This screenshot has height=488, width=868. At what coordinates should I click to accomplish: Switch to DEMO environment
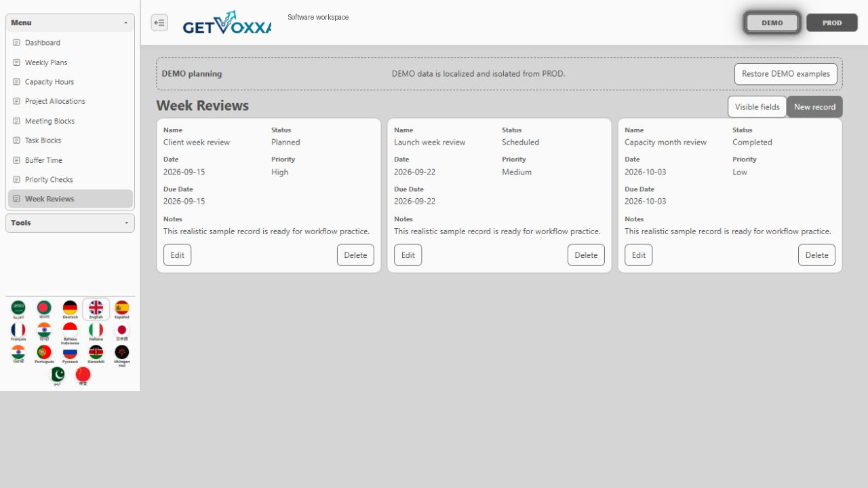pyautogui.click(x=772, y=22)
